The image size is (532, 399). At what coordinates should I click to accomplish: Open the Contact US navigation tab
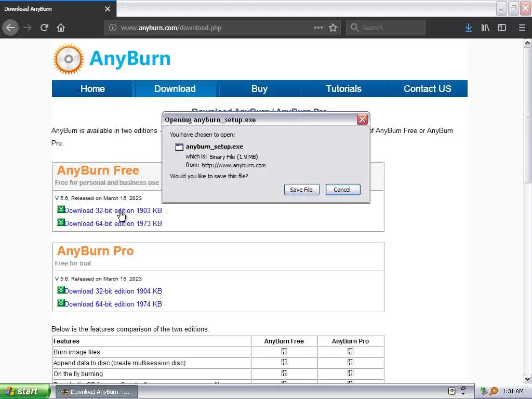point(427,88)
